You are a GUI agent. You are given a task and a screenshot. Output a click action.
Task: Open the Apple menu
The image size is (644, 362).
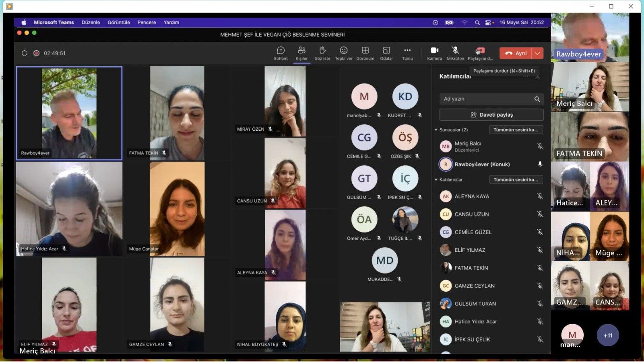coord(24,23)
